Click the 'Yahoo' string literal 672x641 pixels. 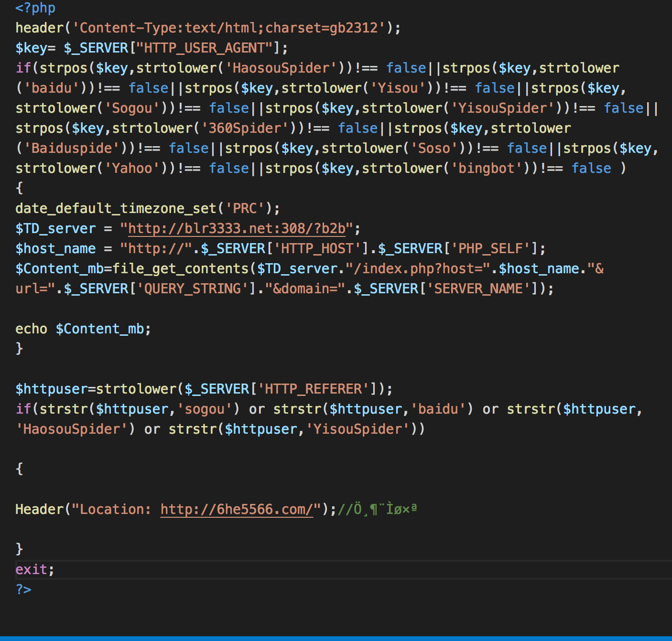[x=132, y=168]
